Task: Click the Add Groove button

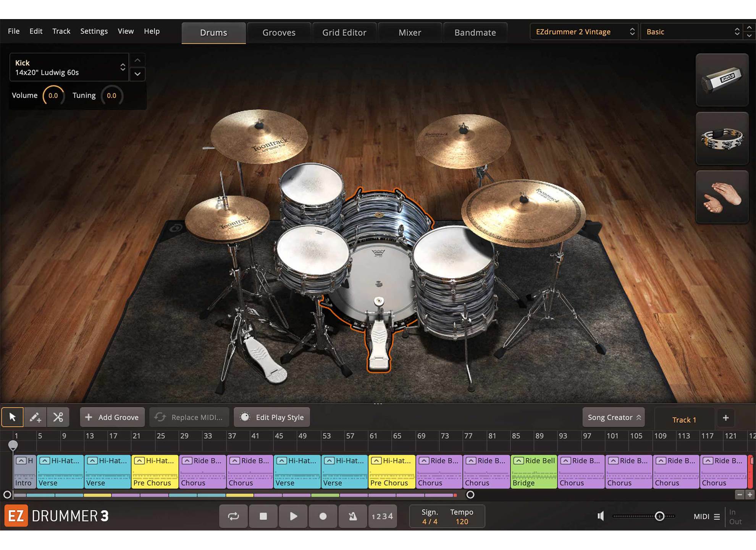Action: [x=112, y=417]
